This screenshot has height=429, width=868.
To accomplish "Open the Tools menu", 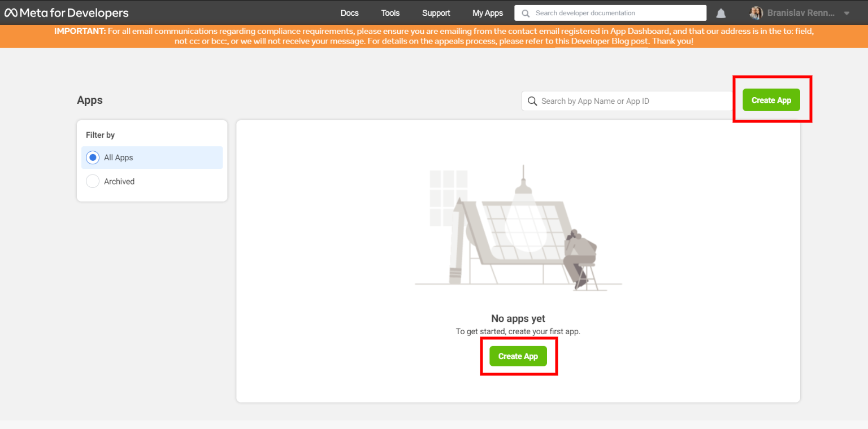I will tap(390, 13).
